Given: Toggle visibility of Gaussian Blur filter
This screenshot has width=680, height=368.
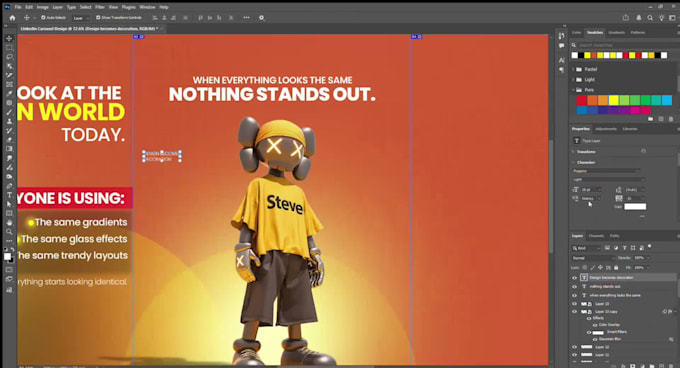Looking at the screenshot, I should coord(595,339).
